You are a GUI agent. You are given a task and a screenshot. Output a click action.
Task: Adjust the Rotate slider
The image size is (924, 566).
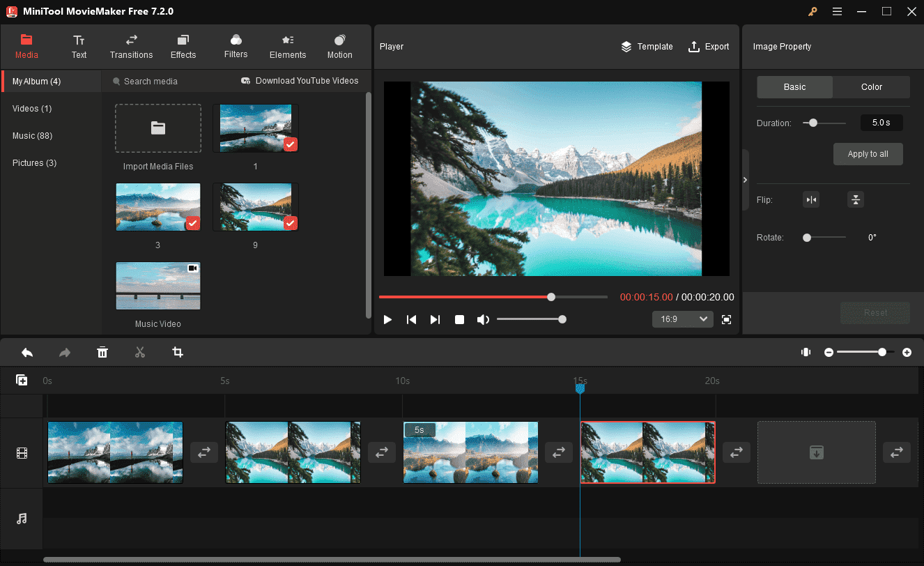coord(824,238)
